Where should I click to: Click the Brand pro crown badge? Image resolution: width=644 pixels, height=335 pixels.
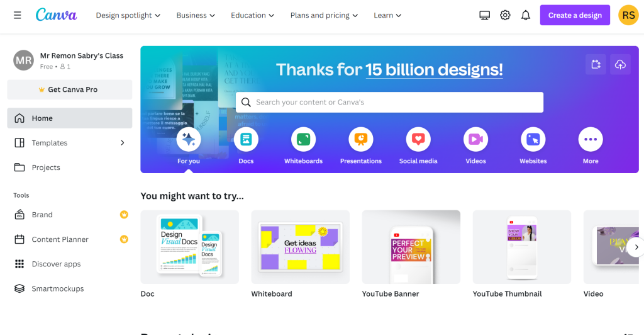[124, 215]
